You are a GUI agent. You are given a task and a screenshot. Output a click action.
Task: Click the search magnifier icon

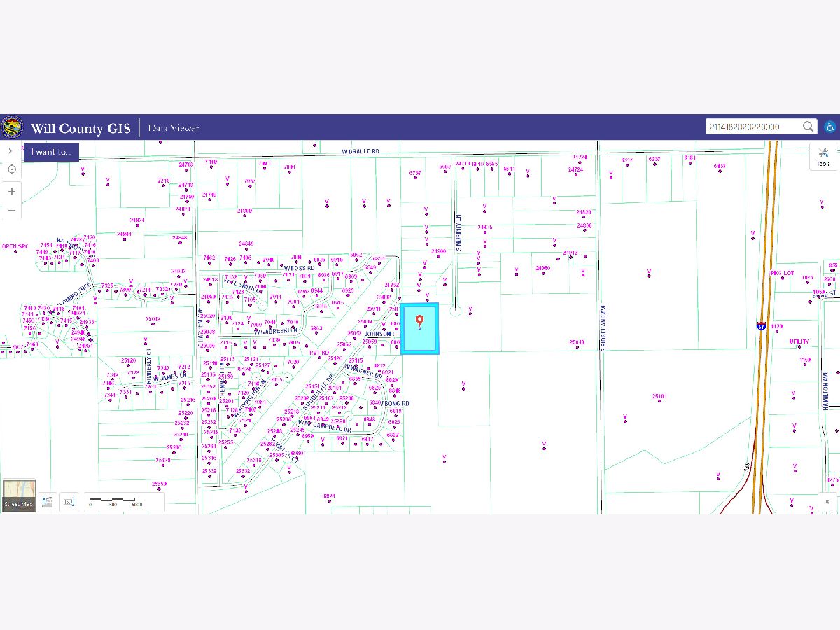click(x=808, y=127)
